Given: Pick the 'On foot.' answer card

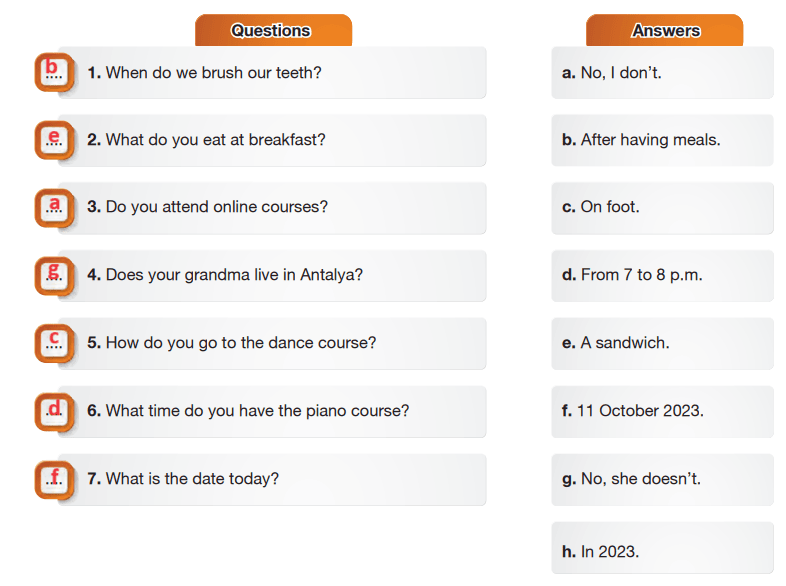Looking at the screenshot, I should pyautogui.click(x=662, y=207).
